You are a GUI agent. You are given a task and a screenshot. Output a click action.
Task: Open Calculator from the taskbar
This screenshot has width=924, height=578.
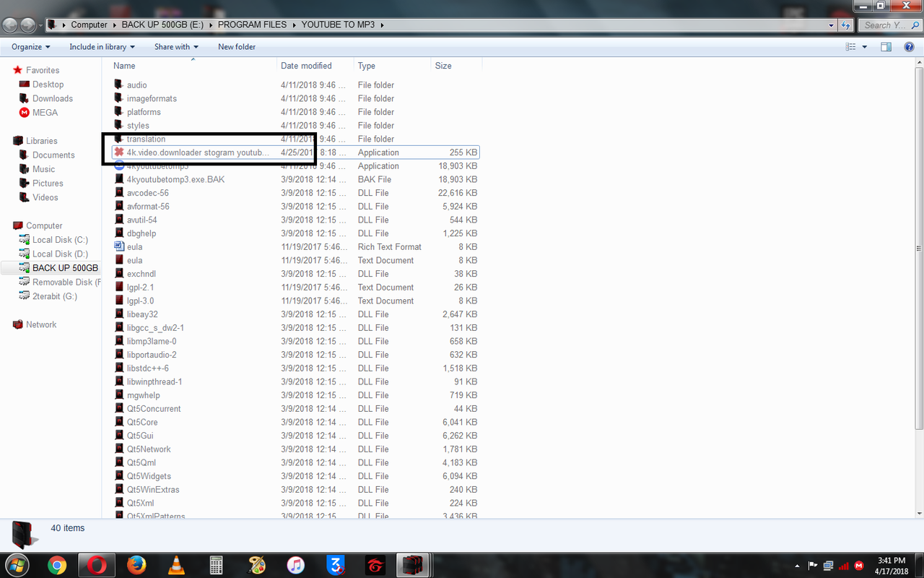point(215,565)
